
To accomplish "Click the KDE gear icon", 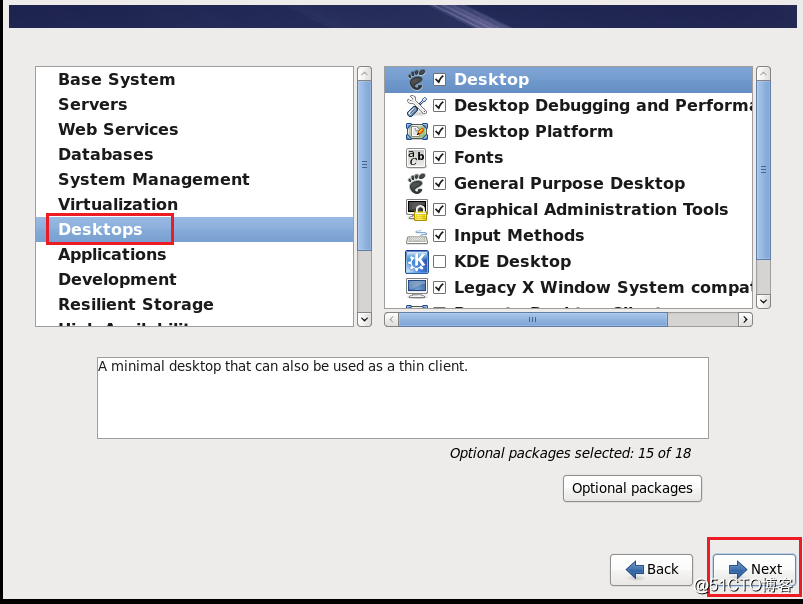I will (x=416, y=262).
